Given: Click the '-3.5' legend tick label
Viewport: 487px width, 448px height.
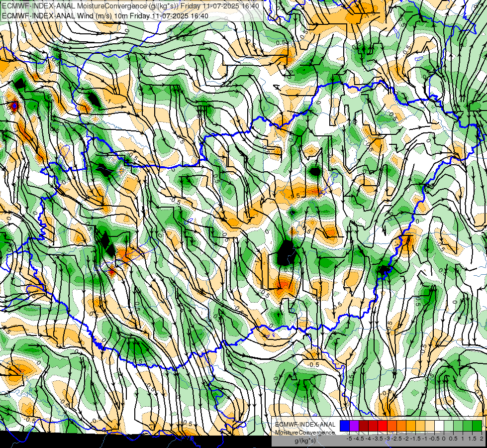Looking at the screenshot, I should point(378,439).
